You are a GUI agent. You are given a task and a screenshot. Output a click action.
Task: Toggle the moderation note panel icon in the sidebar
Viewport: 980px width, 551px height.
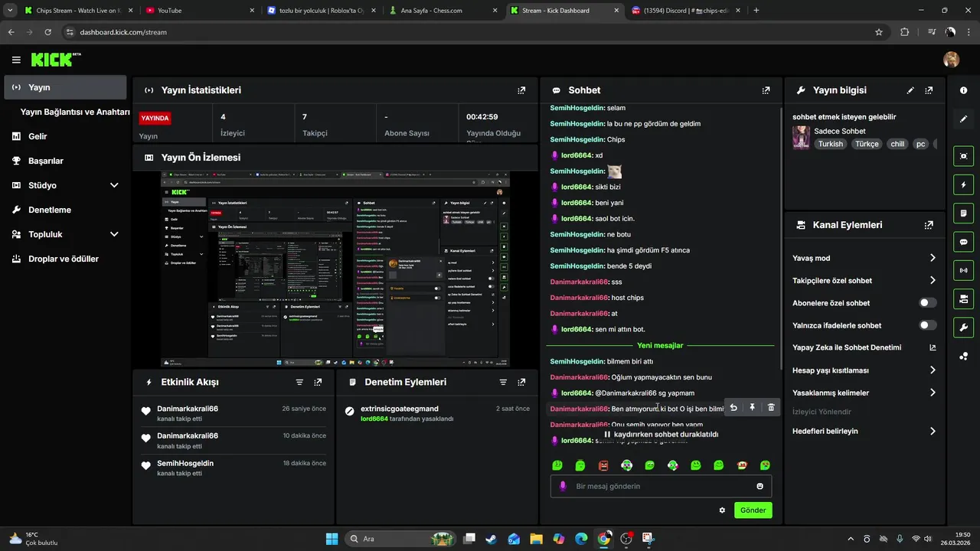(x=963, y=213)
